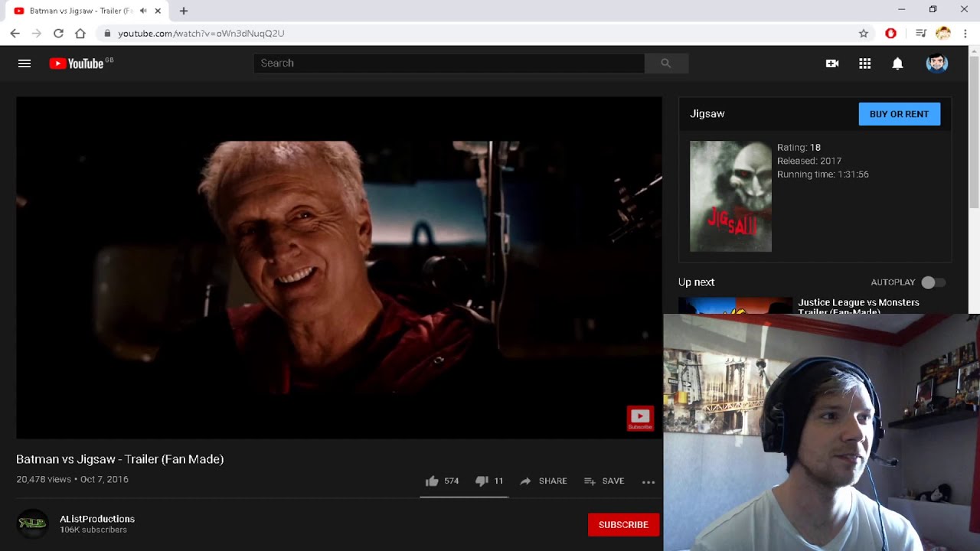Image resolution: width=980 pixels, height=551 pixels.
Task: Click the address bar URL
Action: point(201,34)
